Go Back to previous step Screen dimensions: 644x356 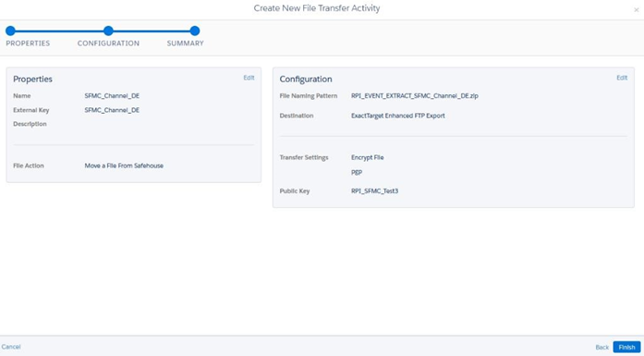coord(602,348)
